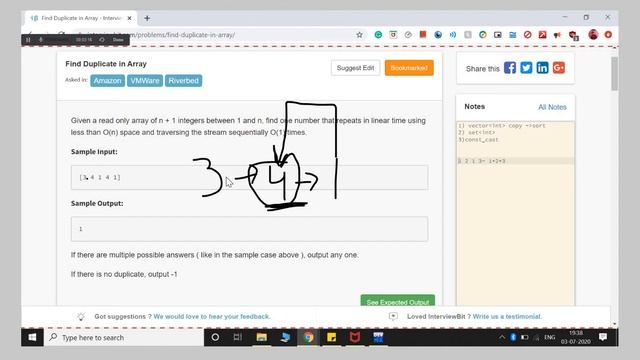Open Task View on taskbar
The image size is (640, 360).
[238, 338]
